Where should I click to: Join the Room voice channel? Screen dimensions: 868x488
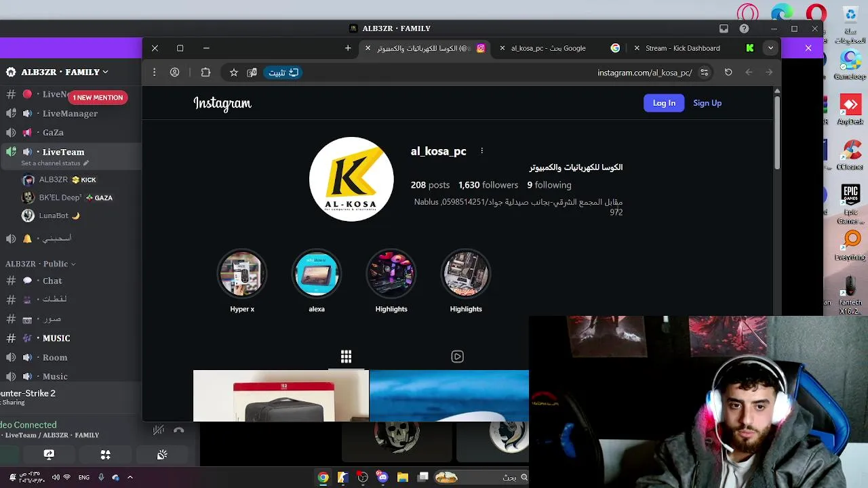(69, 357)
